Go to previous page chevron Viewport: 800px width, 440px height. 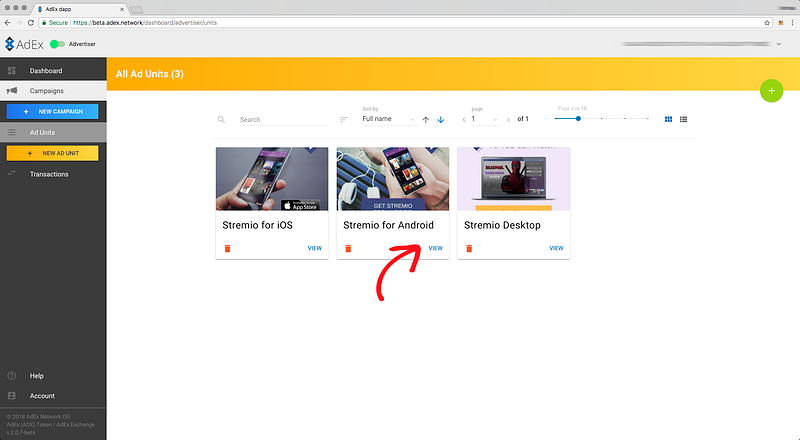(464, 119)
